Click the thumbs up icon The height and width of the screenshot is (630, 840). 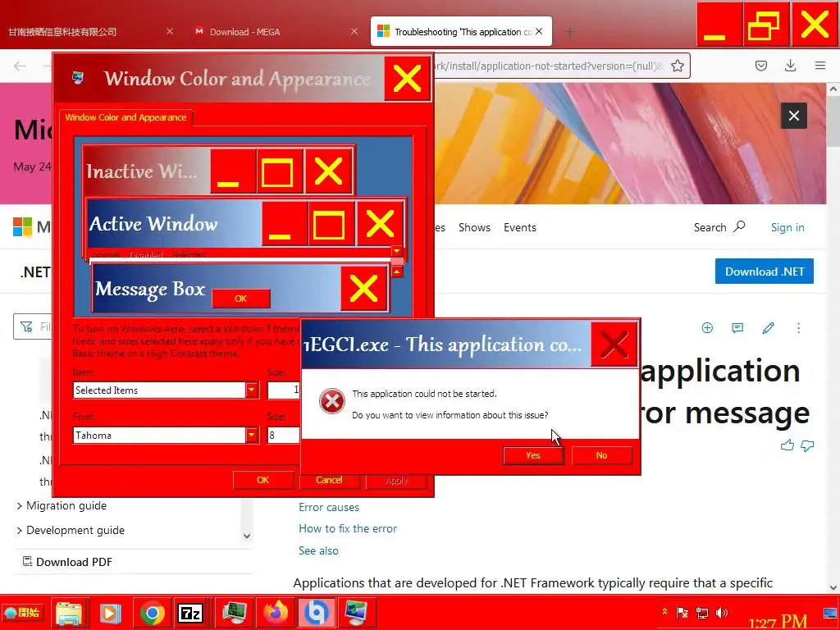787,445
